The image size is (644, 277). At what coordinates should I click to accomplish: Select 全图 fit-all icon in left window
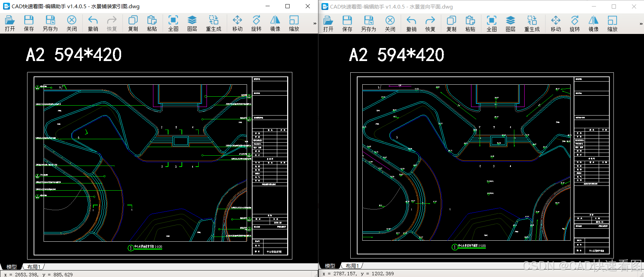tap(173, 23)
